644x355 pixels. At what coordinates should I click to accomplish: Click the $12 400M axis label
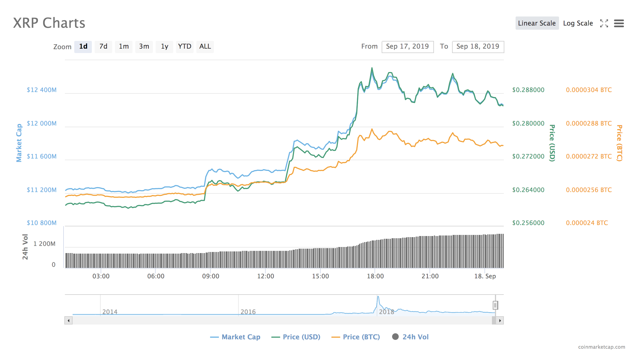pos(42,90)
